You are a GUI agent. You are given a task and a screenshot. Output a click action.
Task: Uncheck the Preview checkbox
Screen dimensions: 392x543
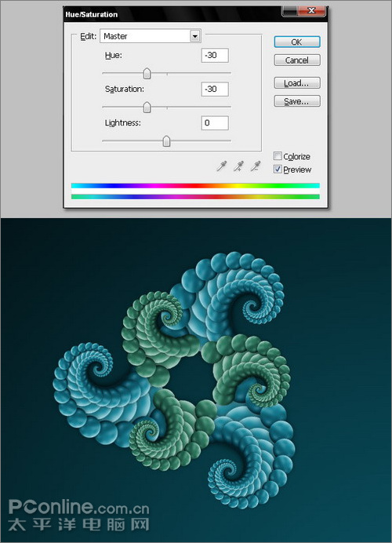click(278, 169)
